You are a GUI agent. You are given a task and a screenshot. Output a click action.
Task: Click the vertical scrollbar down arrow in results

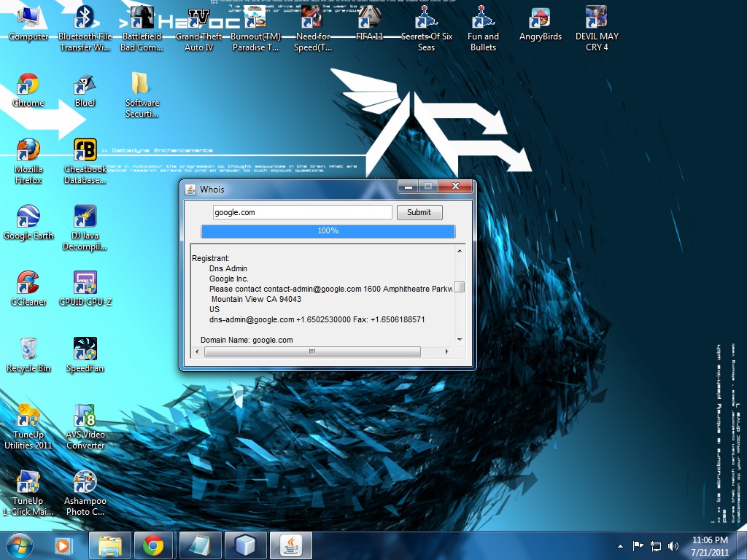click(459, 339)
